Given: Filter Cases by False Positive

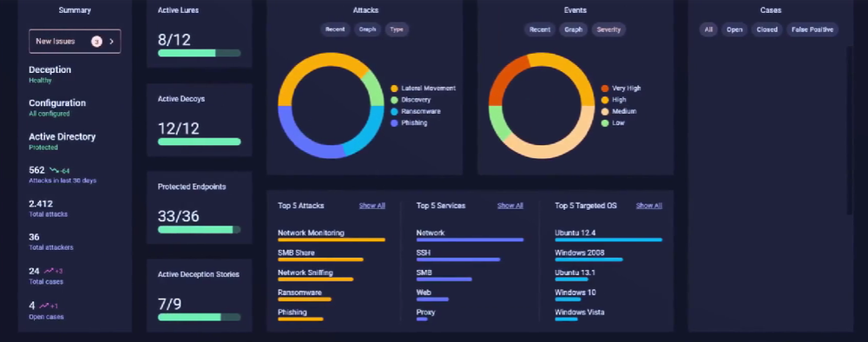Looking at the screenshot, I should [812, 30].
